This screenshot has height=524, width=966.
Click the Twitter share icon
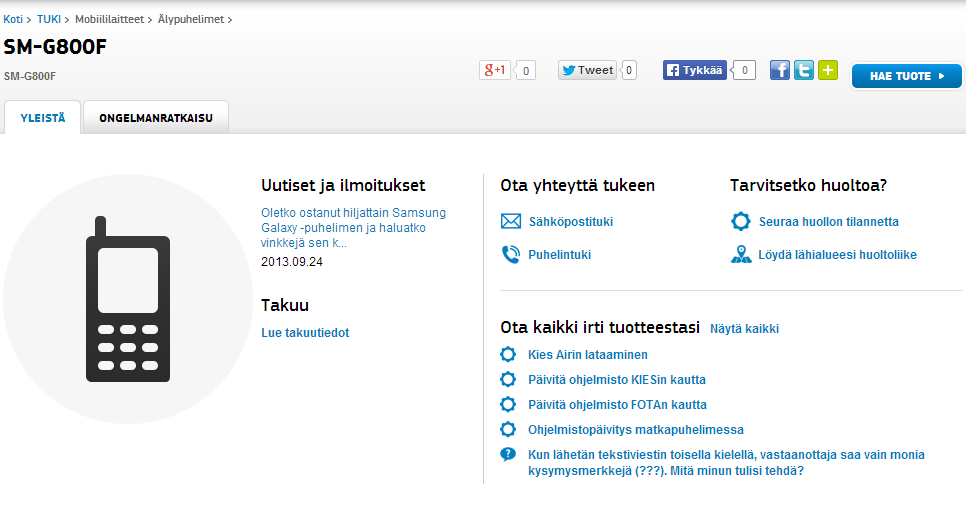tap(804, 70)
